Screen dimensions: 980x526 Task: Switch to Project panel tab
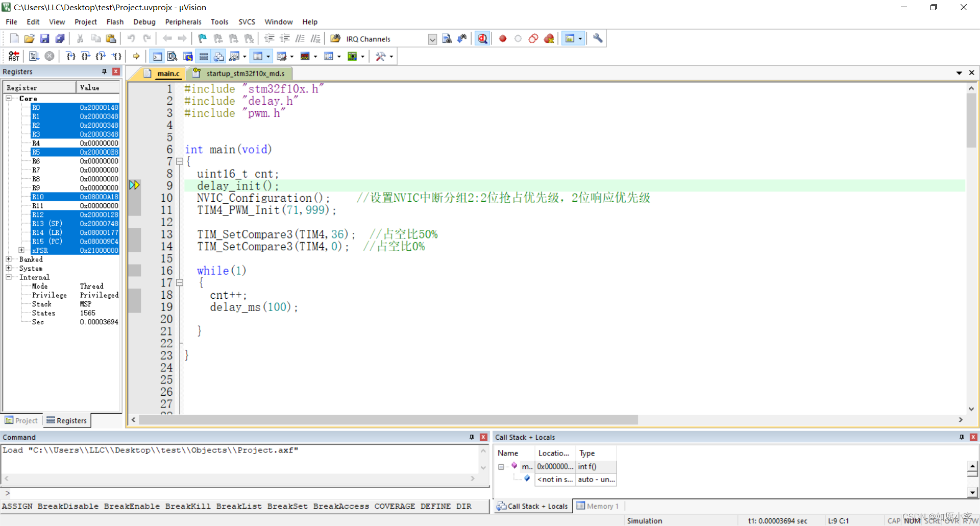pos(21,420)
